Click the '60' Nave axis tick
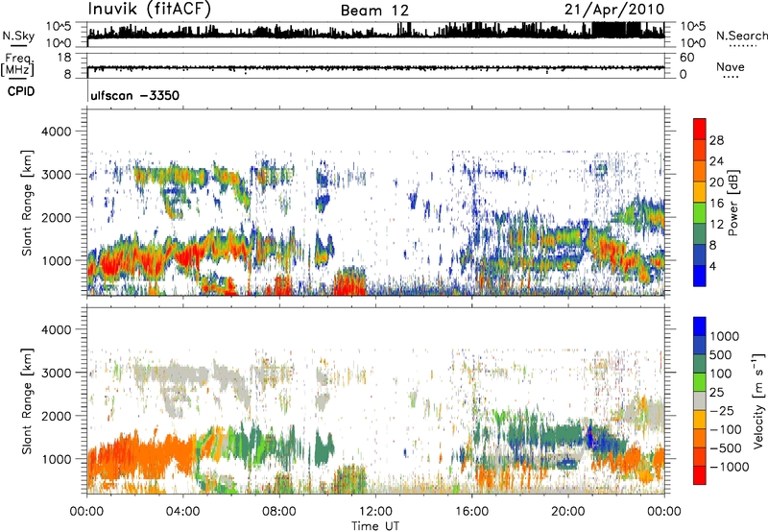Viewport: 768px width, 532px height. [x=686, y=58]
